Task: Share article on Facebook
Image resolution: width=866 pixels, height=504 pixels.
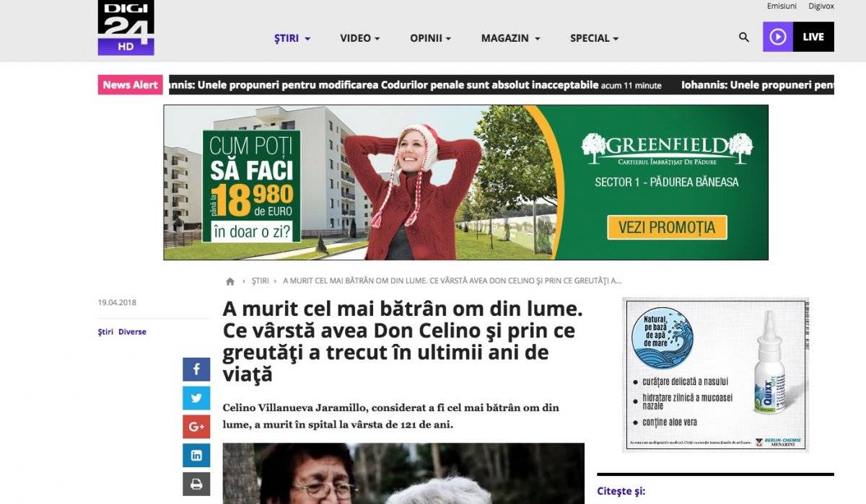Action: coord(196,370)
